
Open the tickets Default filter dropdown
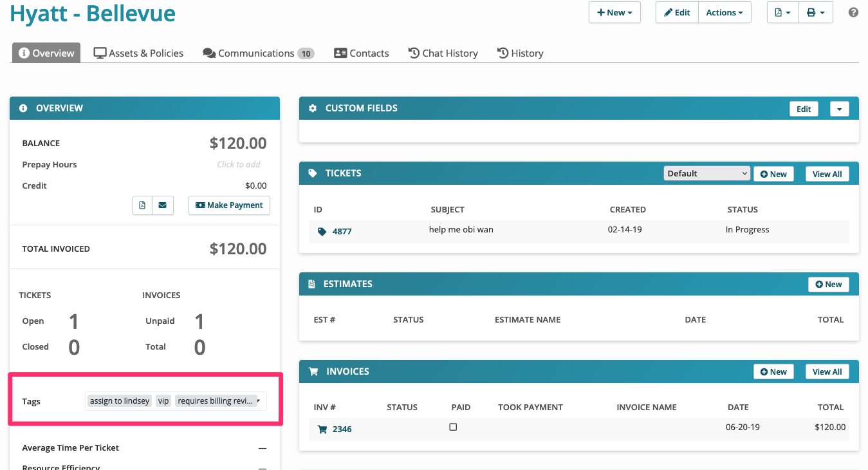(707, 173)
